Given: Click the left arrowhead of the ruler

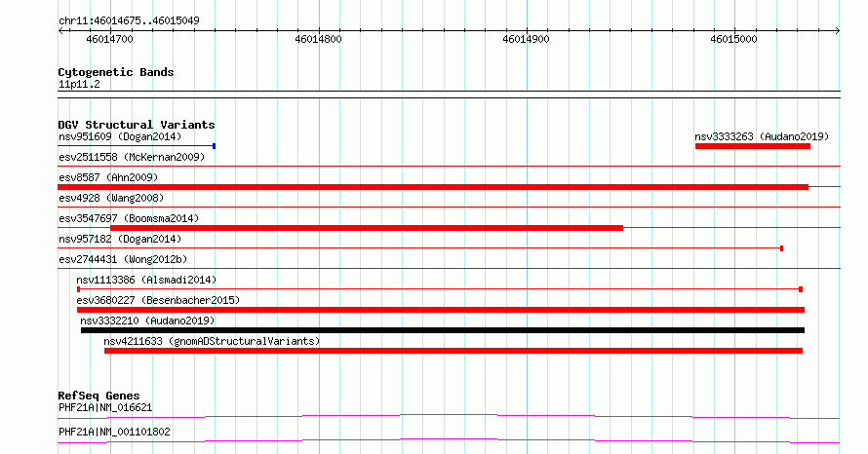Looking at the screenshot, I should click(60, 31).
